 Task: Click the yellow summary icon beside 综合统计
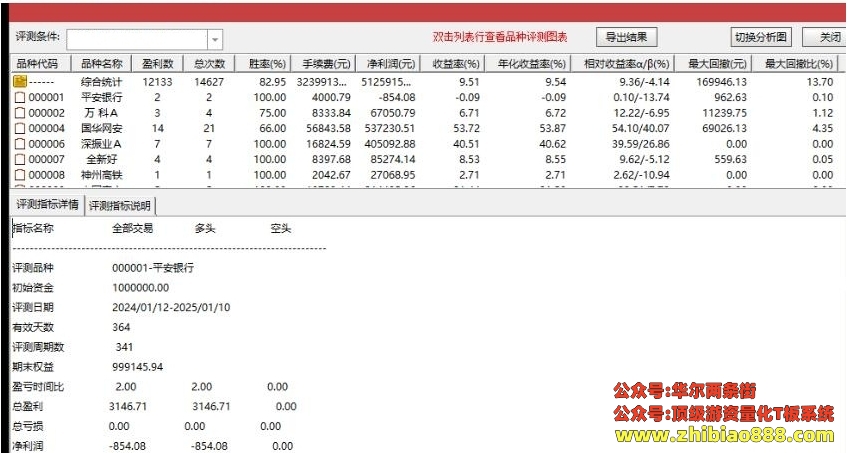[20, 82]
